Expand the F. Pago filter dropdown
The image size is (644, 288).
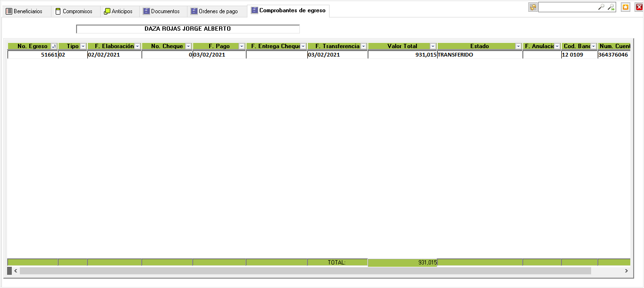[x=242, y=46]
